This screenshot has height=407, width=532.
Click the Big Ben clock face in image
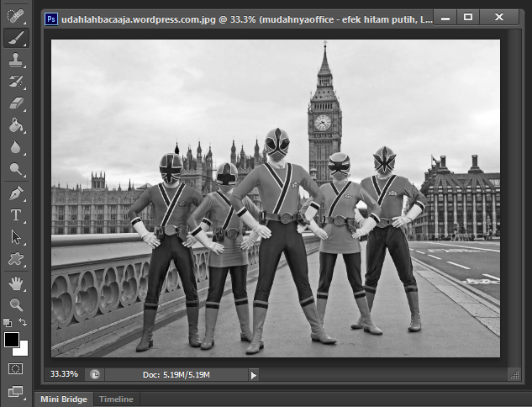click(323, 123)
